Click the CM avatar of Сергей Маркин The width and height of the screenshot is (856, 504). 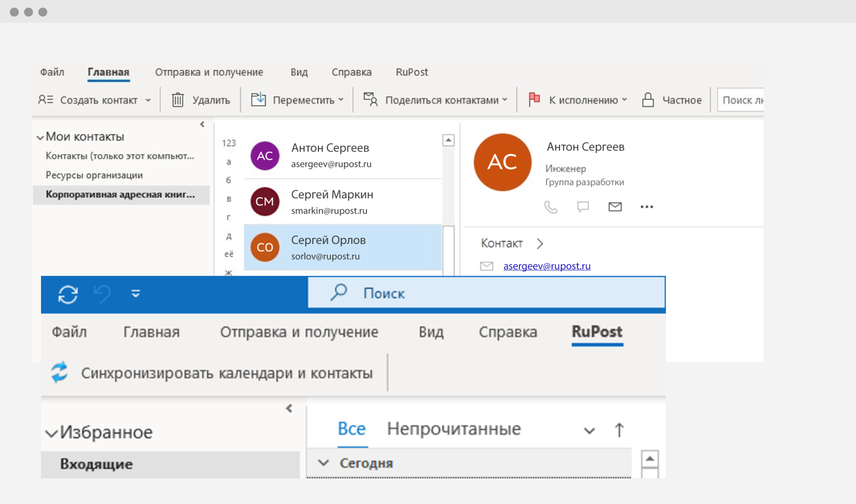tap(265, 201)
